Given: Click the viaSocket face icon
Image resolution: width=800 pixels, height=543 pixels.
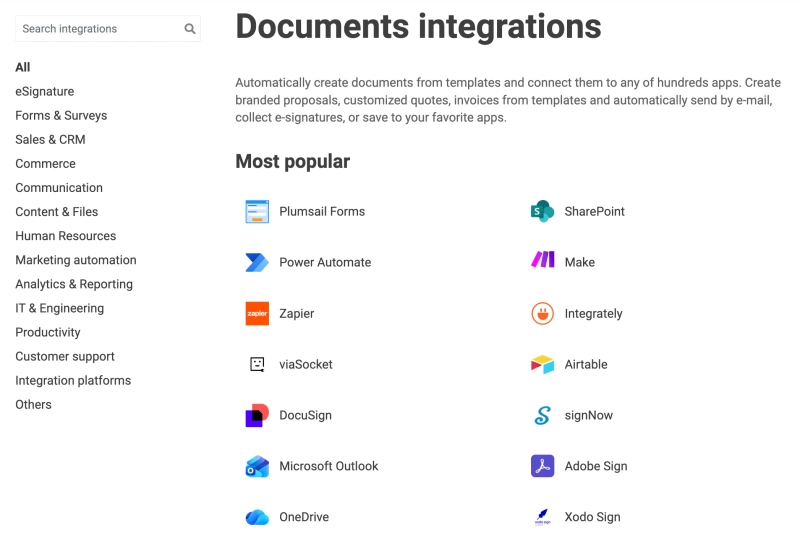Looking at the screenshot, I should (x=257, y=364).
